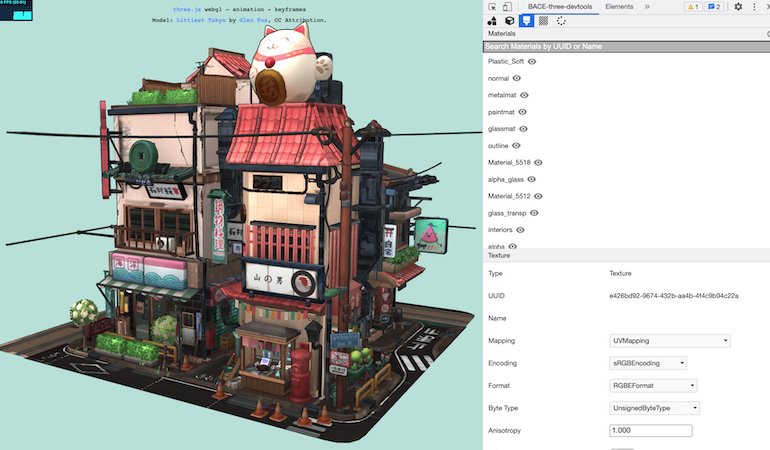Open the three.js link
Screen dimensions: 770x450
[187, 9]
